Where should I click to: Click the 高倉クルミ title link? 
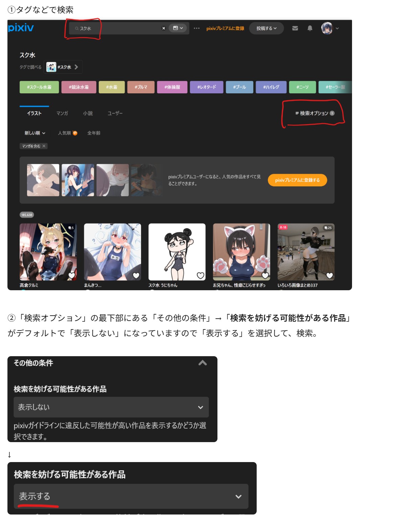tap(29, 285)
